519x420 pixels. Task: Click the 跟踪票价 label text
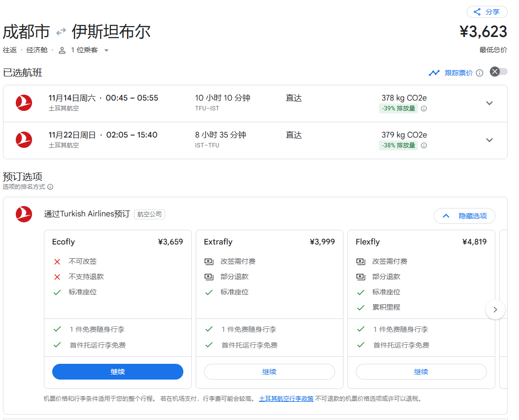458,73
